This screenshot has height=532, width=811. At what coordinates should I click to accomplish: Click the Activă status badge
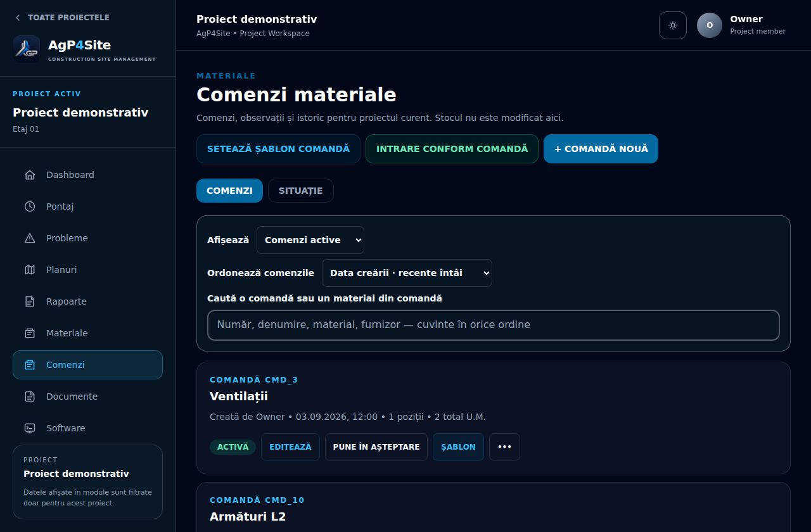[x=233, y=447]
